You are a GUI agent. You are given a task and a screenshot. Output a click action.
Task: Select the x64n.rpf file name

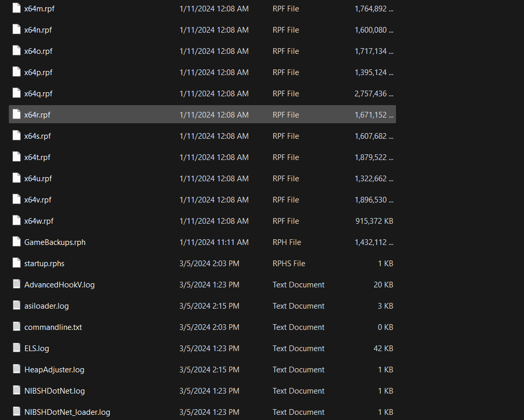click(38, 30)
